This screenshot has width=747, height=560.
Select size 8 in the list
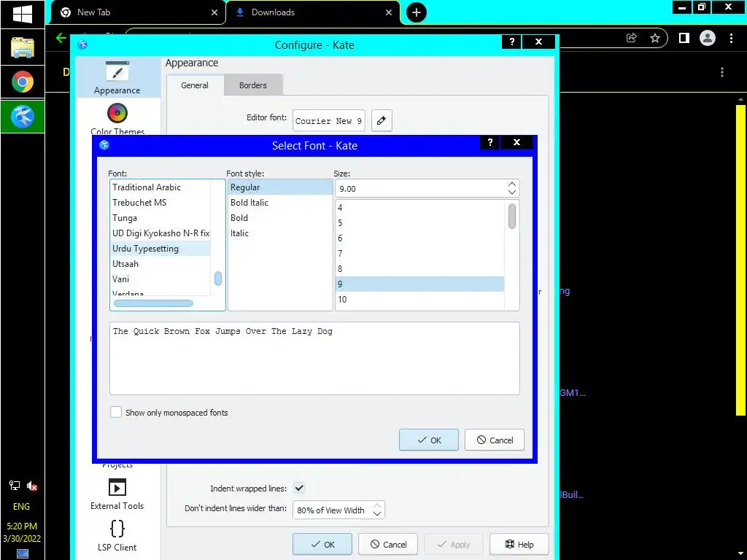click(x=420, y=268)
